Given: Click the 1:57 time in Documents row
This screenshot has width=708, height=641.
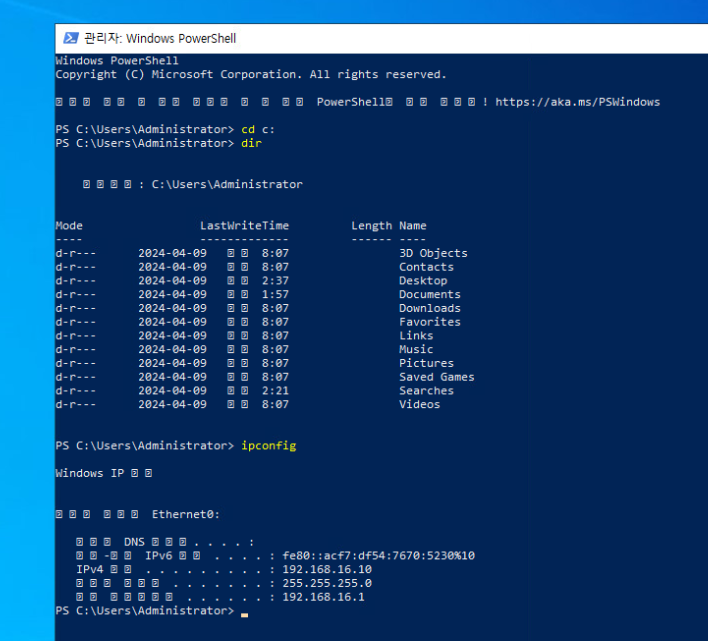Looking at the screenshot, I should tap(275, 294).
